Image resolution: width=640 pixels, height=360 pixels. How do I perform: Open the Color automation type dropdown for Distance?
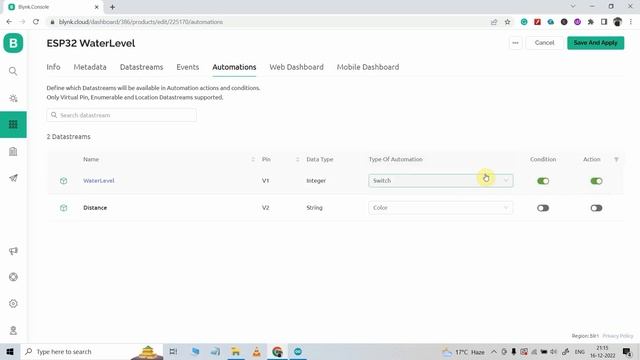440,208
